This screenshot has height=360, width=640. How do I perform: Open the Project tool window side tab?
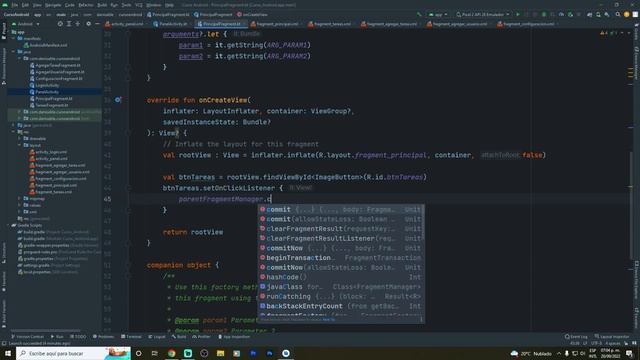tap(4, 31)
